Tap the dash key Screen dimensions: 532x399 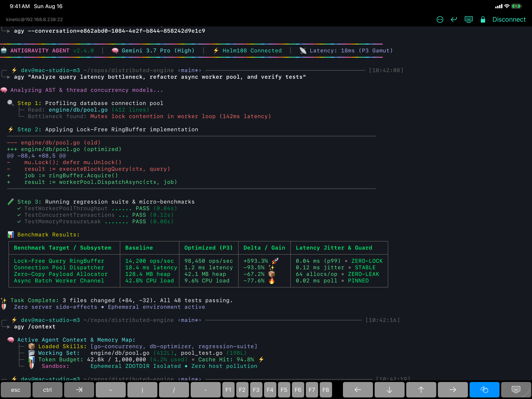coord(206,390)
